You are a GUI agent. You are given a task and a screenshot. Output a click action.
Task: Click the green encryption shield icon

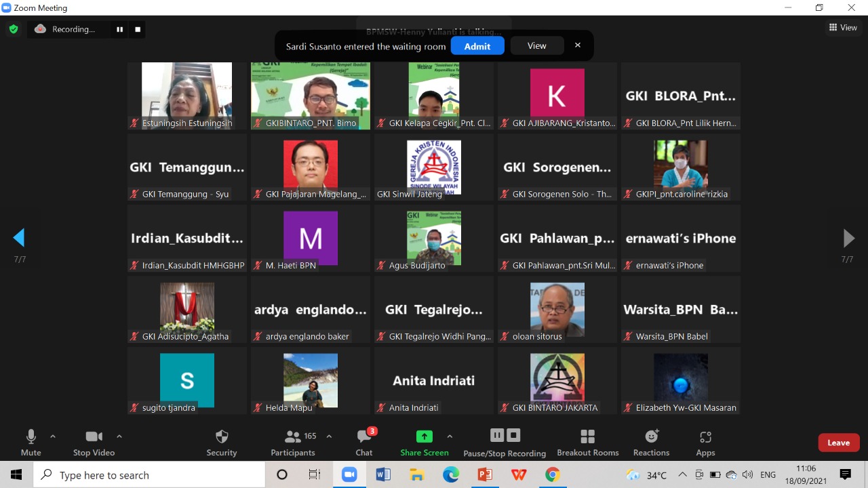[14, 29]
